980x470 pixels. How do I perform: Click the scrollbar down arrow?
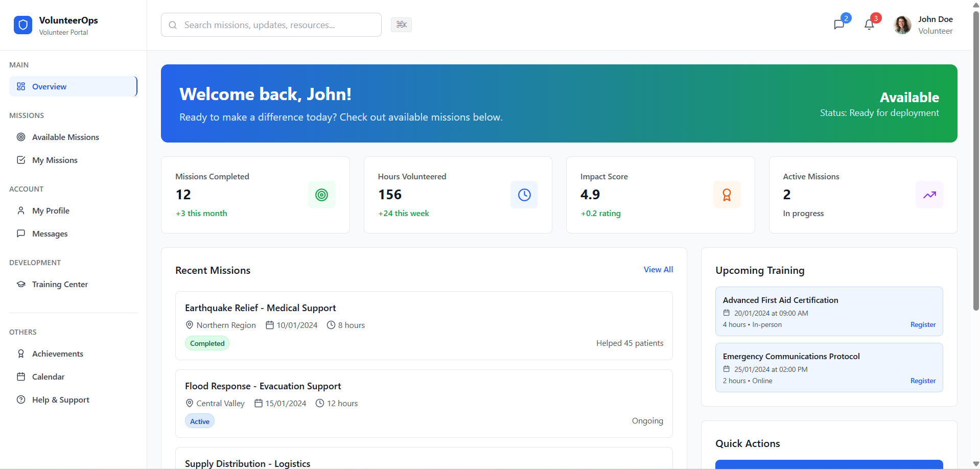coord(976,464)
